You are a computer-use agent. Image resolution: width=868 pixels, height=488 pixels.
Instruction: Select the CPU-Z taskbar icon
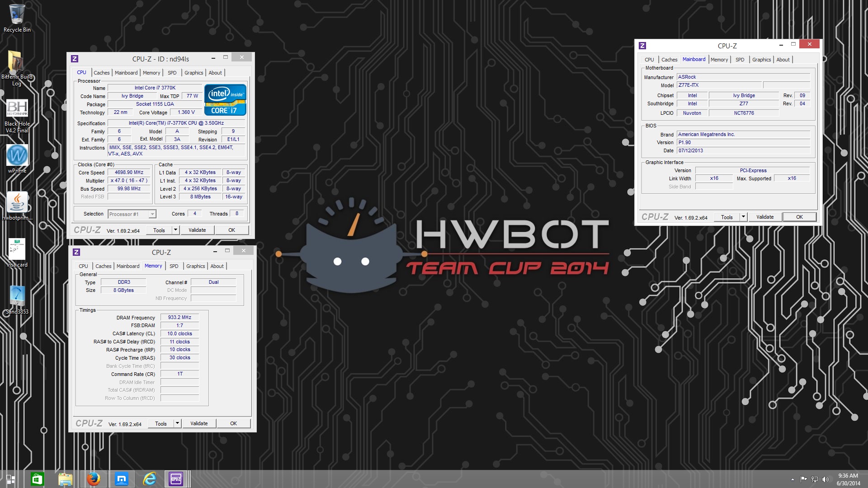pos(176,479)
